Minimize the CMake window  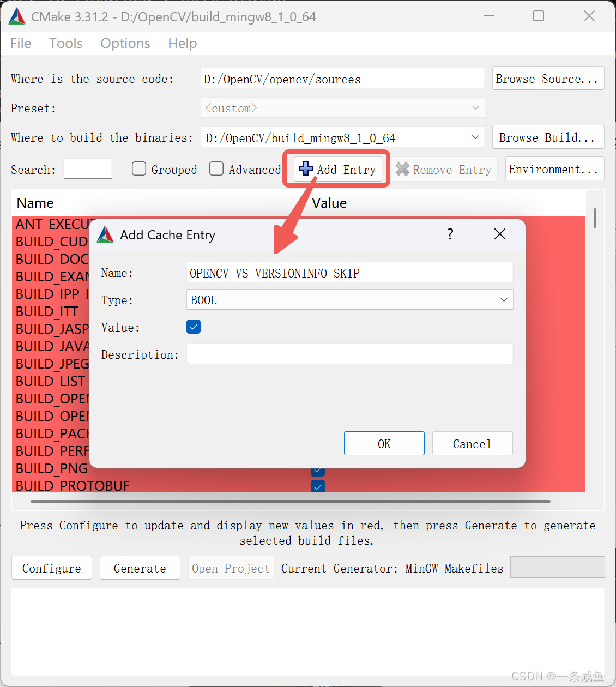tap(489, 16)
